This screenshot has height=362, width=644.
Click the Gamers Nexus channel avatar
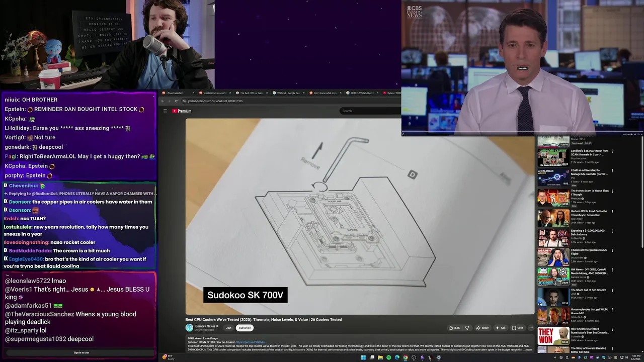(189, 328)
